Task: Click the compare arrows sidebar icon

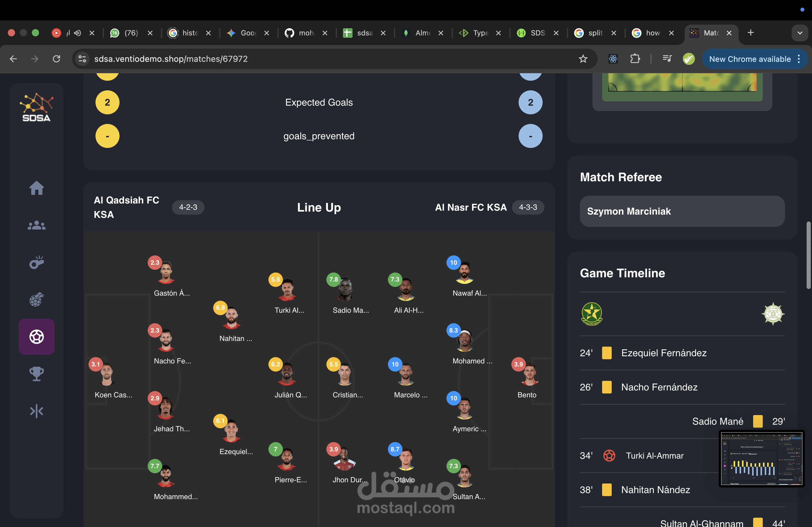Action: (37, 411)
